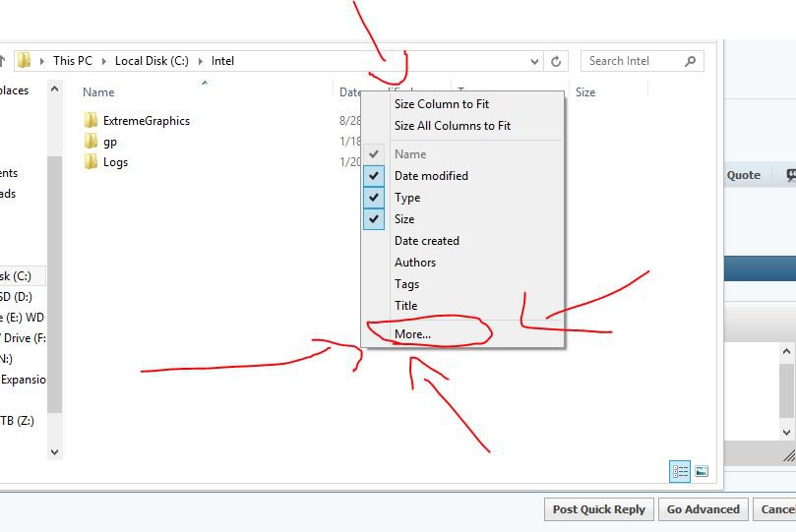Open the More... column options

412,334
